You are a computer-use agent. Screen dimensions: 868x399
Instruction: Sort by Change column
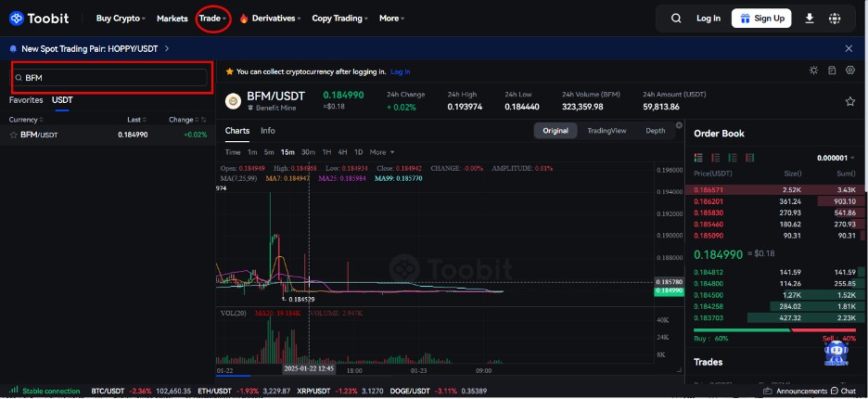click(184, 120)
